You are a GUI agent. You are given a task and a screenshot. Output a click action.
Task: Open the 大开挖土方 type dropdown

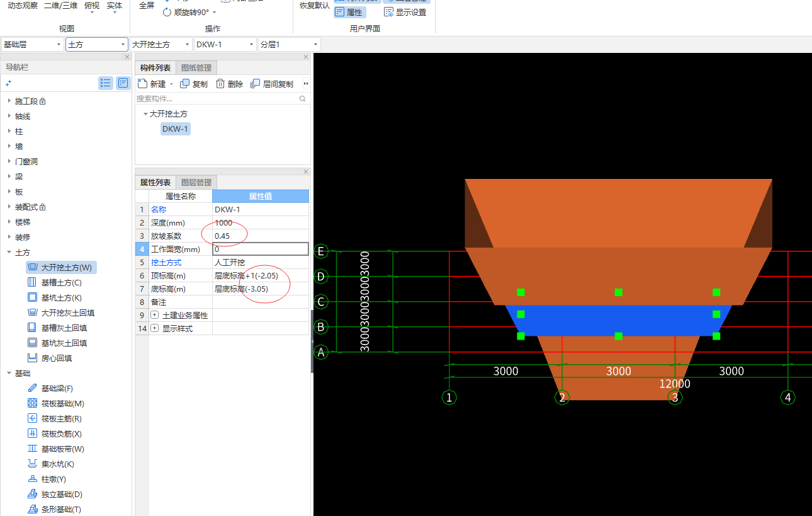coord(161,45)
